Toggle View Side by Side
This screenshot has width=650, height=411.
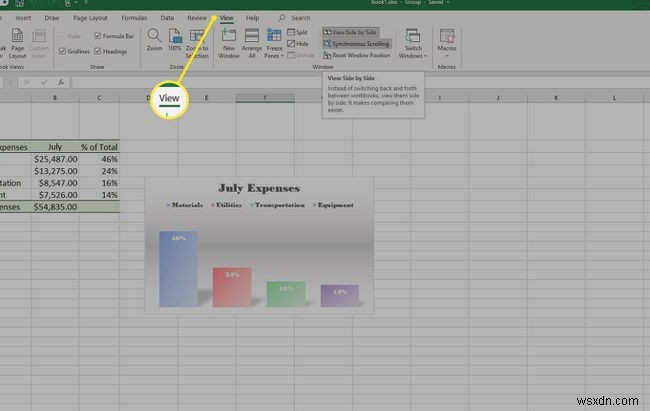coord(350,32)
